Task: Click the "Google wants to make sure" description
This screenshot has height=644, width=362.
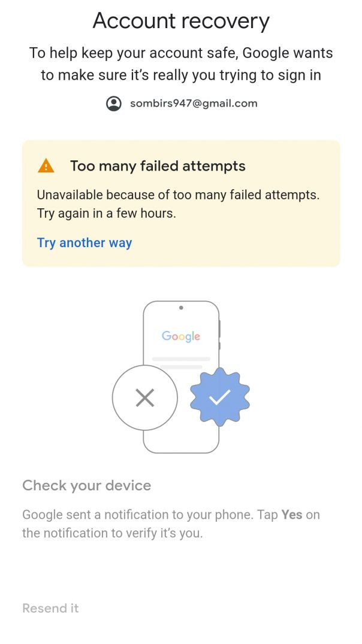Action: pyautogui.click(x=181, y=64)
